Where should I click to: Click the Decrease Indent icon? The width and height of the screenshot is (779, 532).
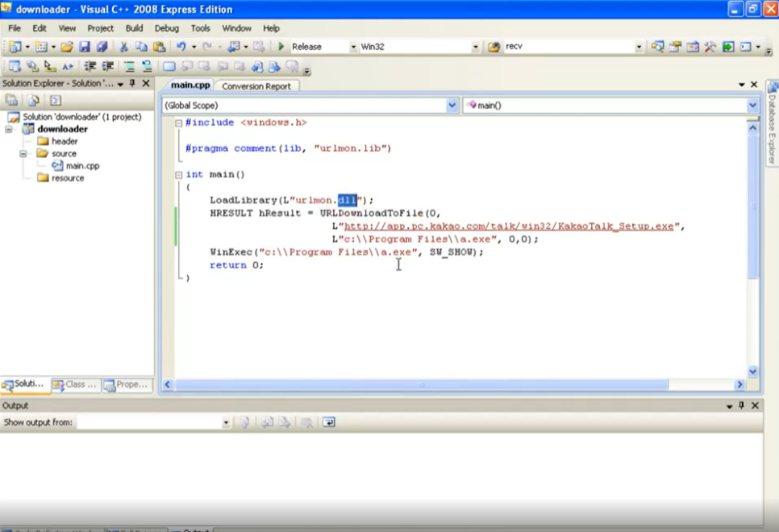(90, 66)
